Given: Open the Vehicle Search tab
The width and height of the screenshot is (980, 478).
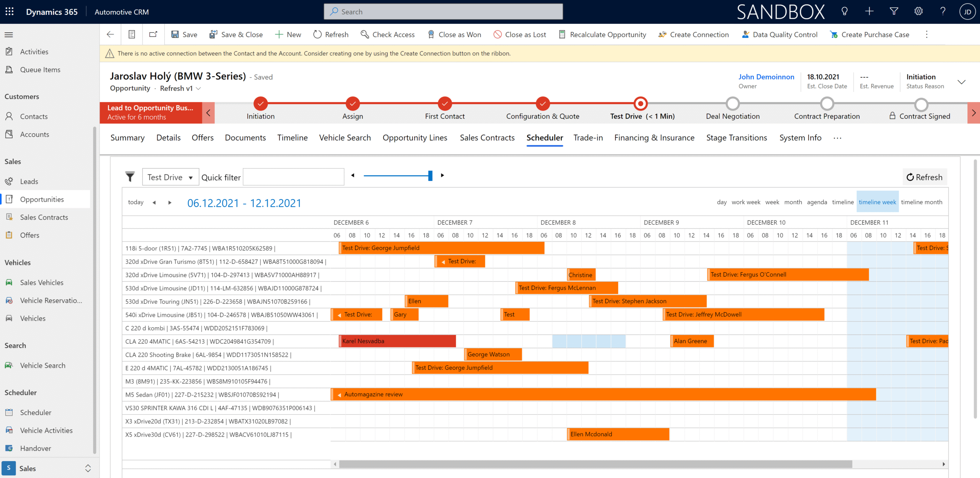Looking at the screenshot, I should (345, 138).
